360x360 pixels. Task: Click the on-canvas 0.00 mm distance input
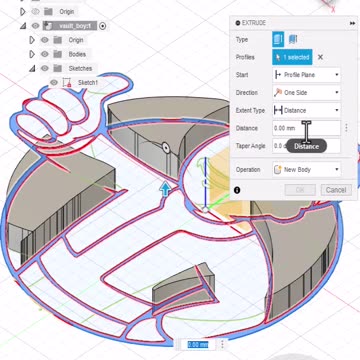pos(198,344)
